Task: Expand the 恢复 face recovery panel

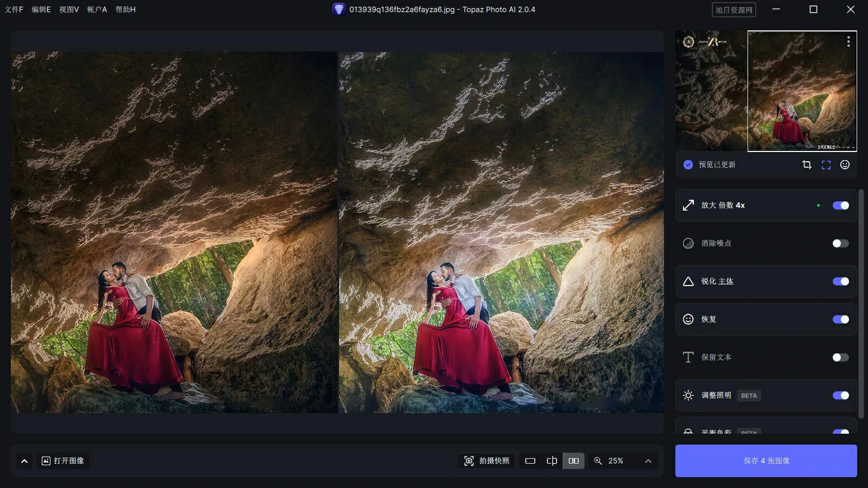Action: point(709,319)
